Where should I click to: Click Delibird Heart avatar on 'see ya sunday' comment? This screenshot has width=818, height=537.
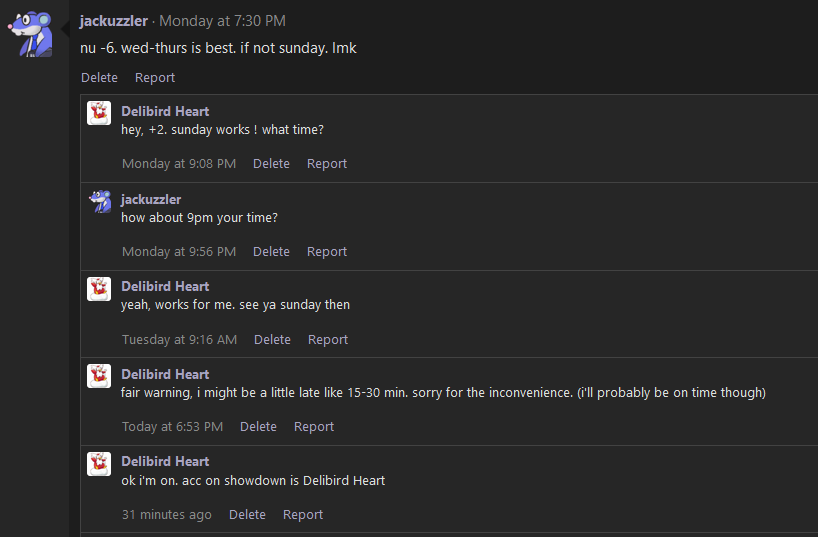click(99, 289)
